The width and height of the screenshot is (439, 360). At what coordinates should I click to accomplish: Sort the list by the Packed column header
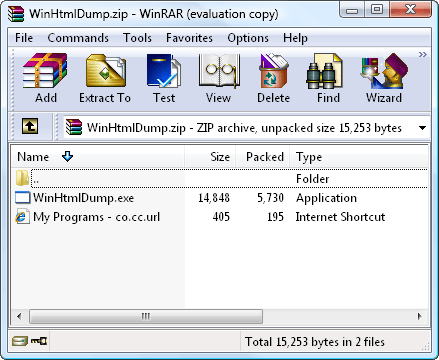click(263, 157)
